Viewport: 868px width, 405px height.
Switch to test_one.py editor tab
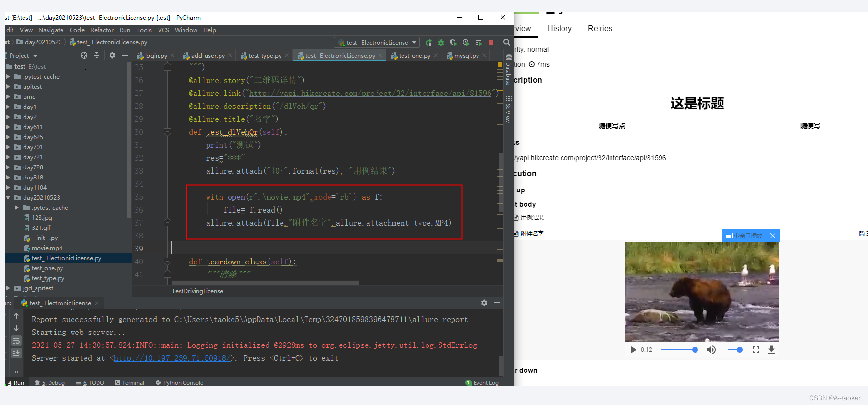[x=414, y=56]
